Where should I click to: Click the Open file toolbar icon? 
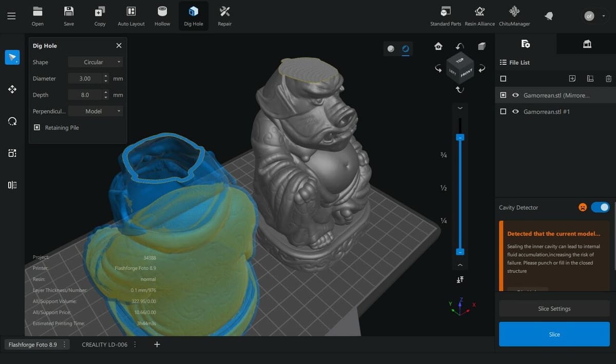coord(37,16)
